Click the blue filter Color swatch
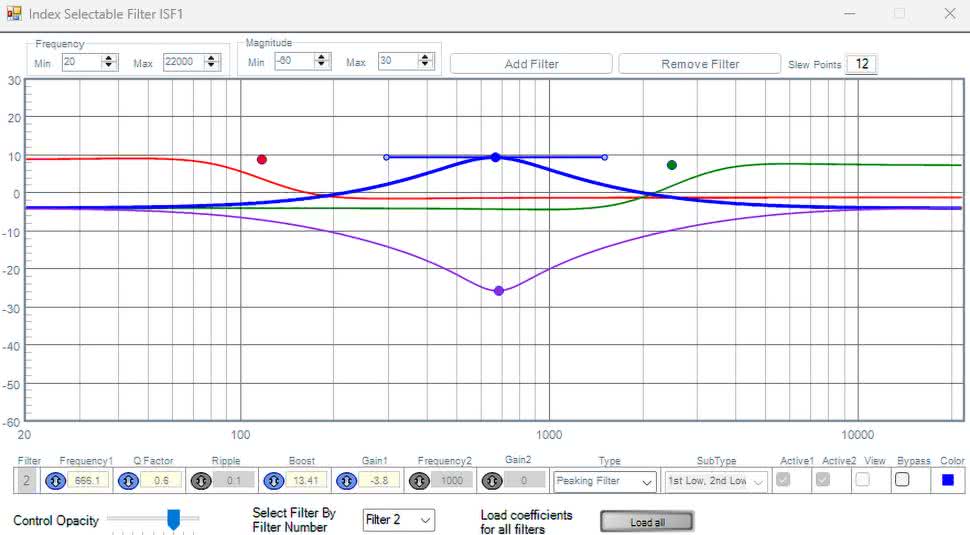Image resolution: width=970 pixels, height=535 pixels. 949,480
